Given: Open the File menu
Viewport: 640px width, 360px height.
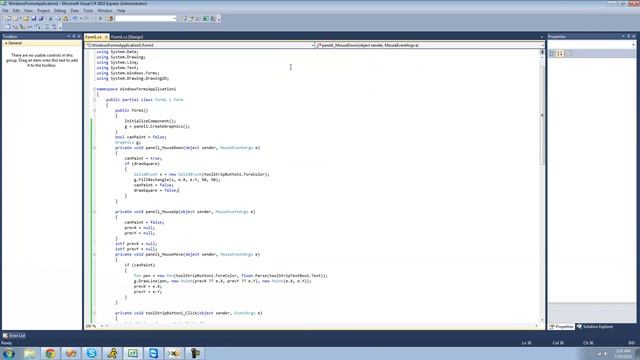Looking at the screenshot, I should [x=5, y=11].
